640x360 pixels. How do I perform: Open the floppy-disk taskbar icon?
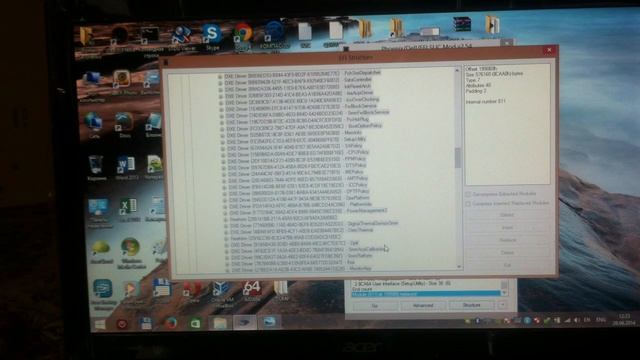146,324
